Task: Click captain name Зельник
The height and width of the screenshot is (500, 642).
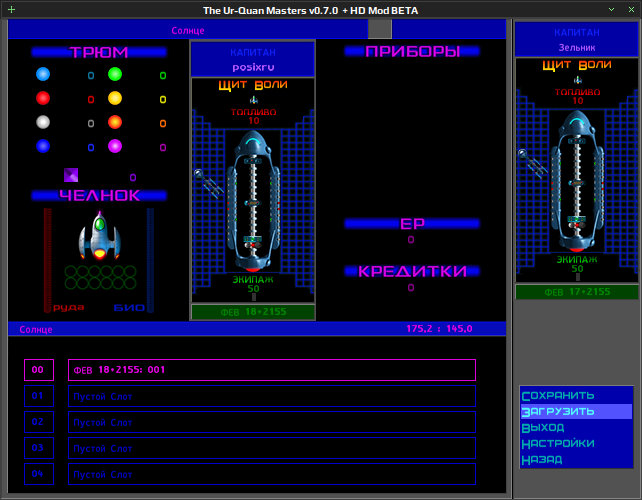Action: 577,48
